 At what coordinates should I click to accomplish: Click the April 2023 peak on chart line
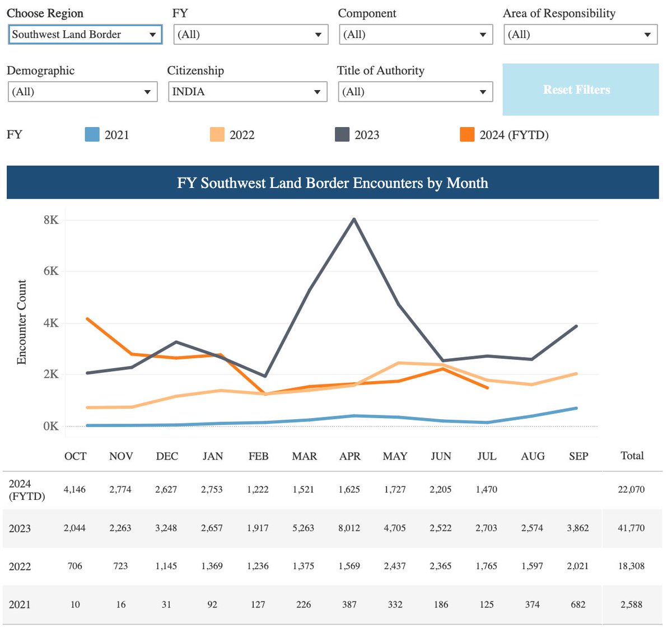(354, 219)
